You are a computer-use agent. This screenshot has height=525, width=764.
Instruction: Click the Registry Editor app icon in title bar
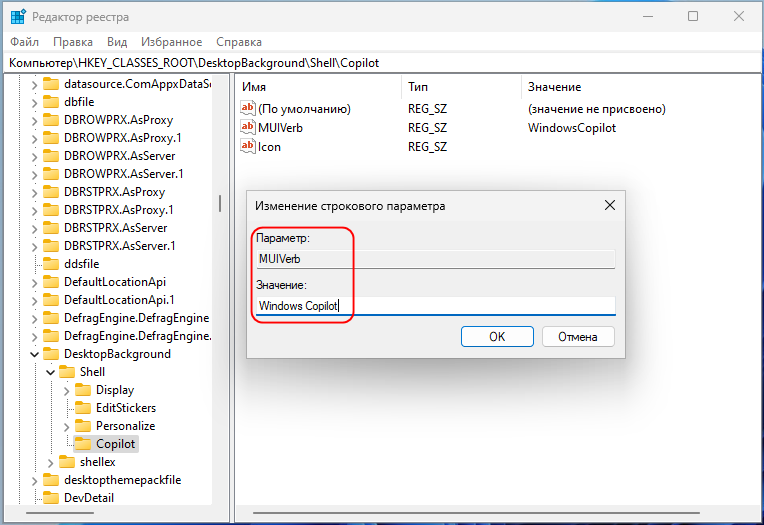[x=18, y=17]
